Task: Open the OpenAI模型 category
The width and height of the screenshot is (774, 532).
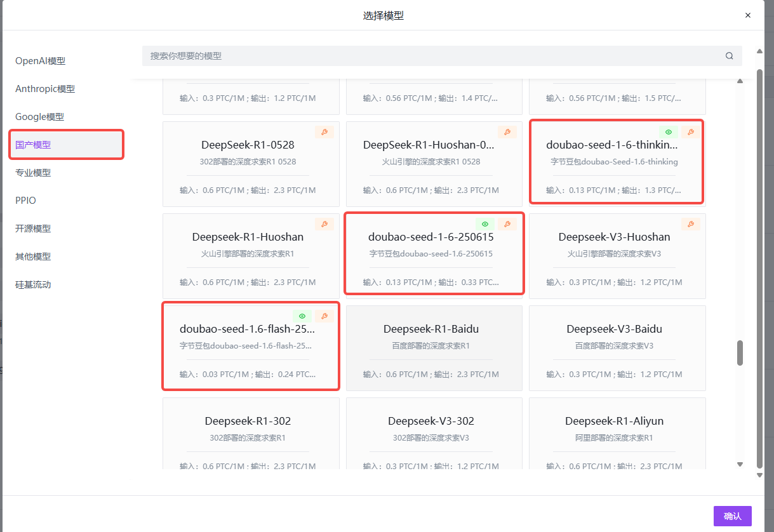Action: (x=41, y=61)
